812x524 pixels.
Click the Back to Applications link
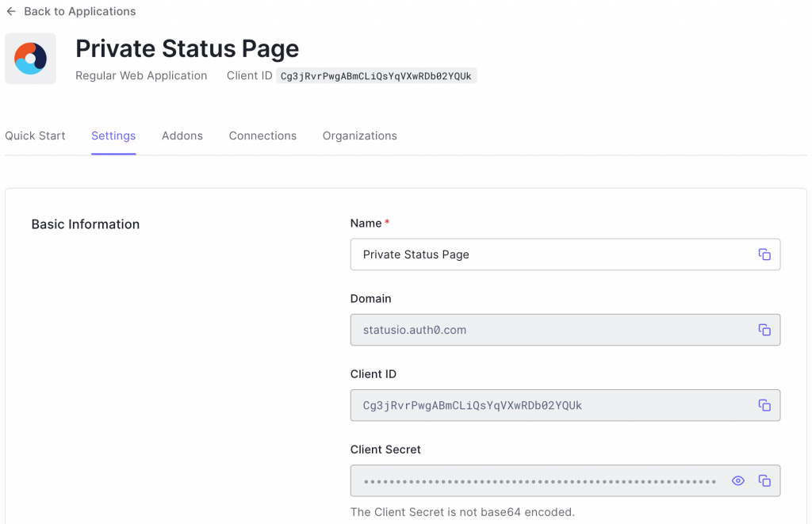click(x=79, y=11)
